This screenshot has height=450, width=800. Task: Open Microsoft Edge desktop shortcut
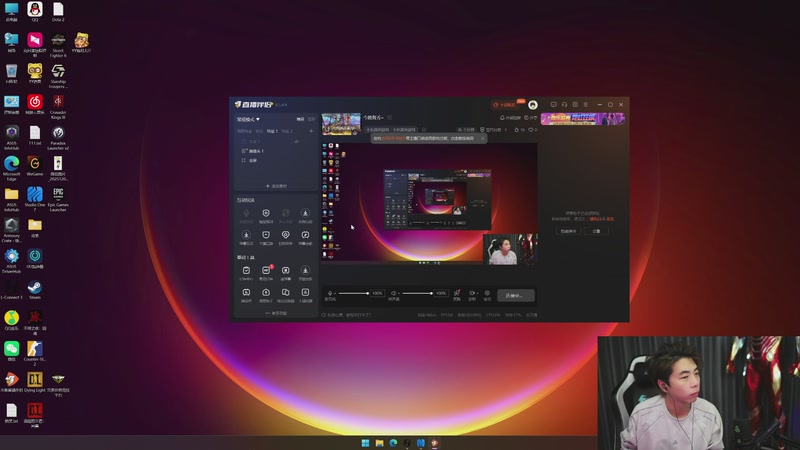(x=11, y=168)
